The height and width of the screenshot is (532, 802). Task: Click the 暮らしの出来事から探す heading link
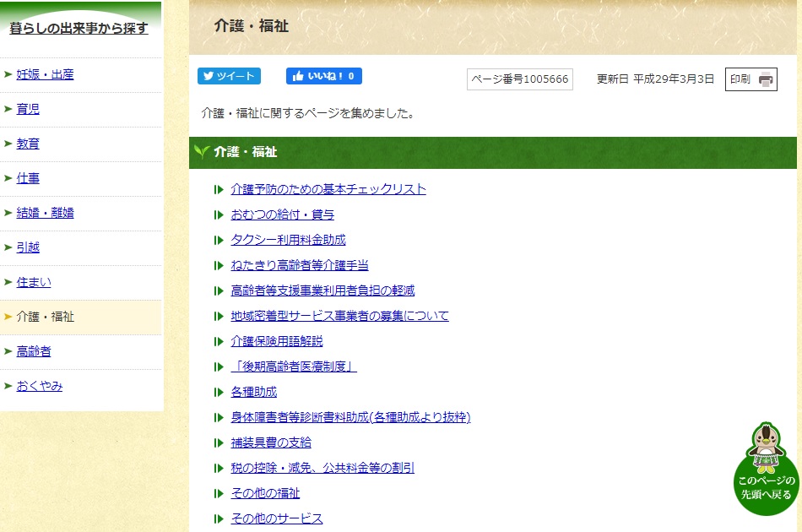[79, 28]
